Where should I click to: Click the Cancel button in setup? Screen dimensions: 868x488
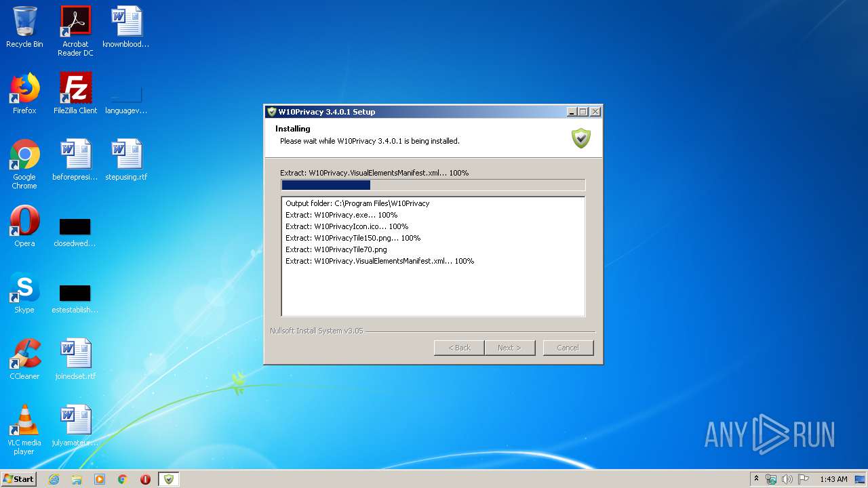pyautogui.click(x=568, y=348)
